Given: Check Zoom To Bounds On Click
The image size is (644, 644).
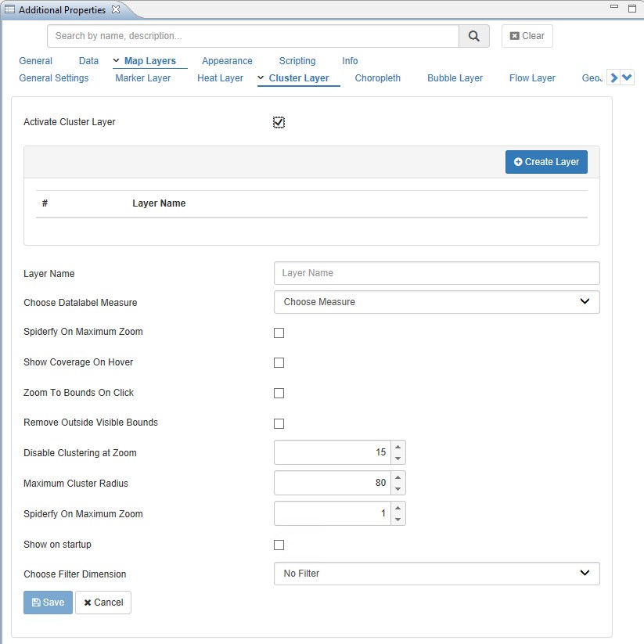Looking at the screenshot, I should [279, 394].
